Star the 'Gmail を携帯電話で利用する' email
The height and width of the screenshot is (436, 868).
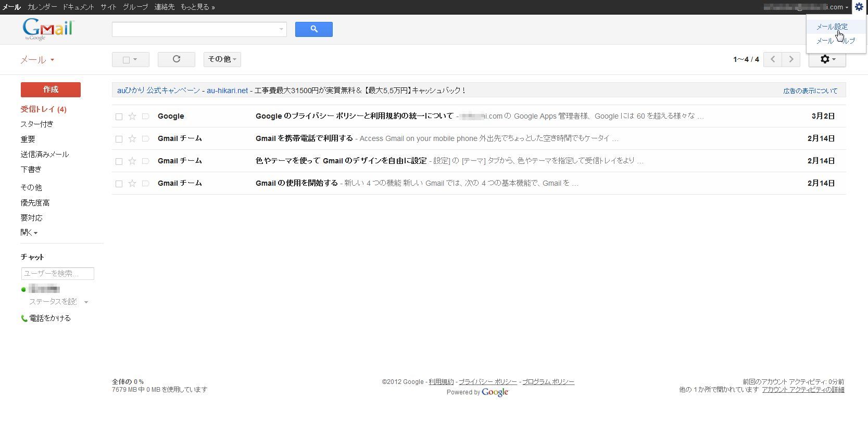coord(132,139)
